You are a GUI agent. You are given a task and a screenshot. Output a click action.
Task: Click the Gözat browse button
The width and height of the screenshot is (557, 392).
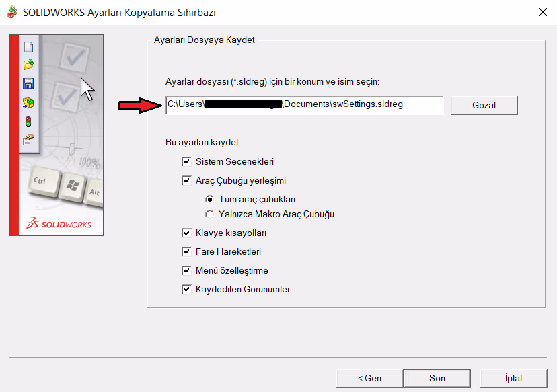[x=484, y=105]
